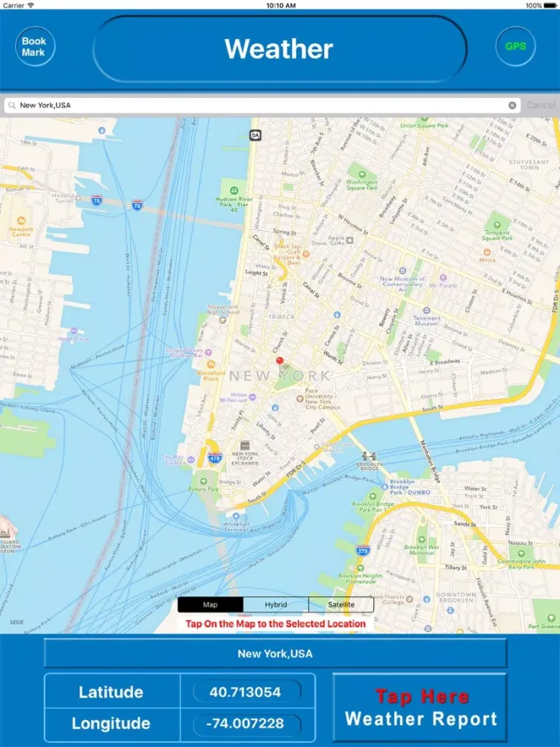The height and width of the screenshot is (747, 560).
Task: Tap the Brooklyn Bridge landmark icon
Action: pyautogui.click(x=369, y=456)
